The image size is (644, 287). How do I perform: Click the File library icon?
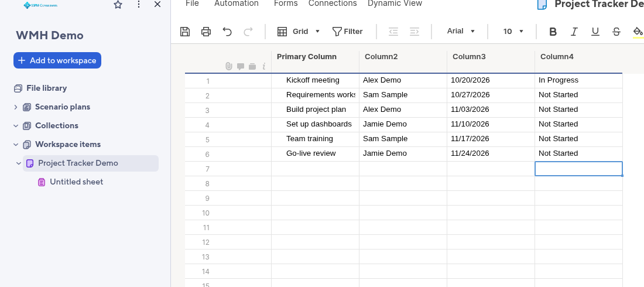click(x=18, y=88)
